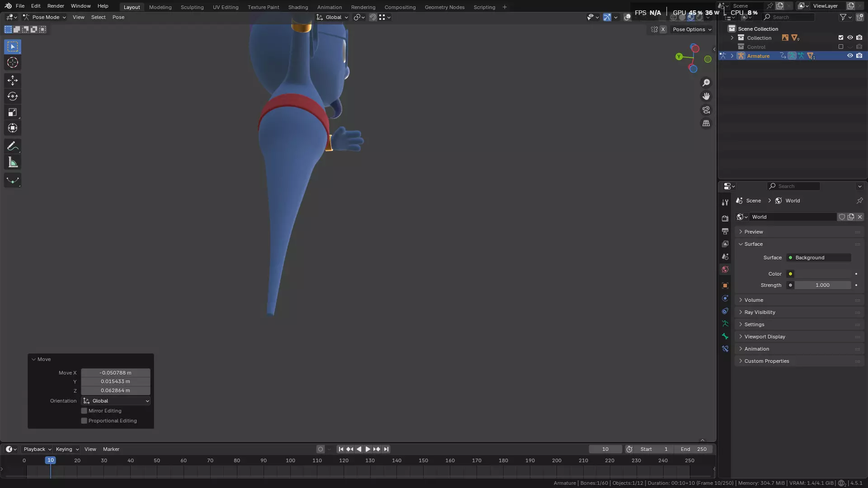Screen dimensions: 868x488
Task: Add new collection in outliner
Action: [x=859, y=17]
